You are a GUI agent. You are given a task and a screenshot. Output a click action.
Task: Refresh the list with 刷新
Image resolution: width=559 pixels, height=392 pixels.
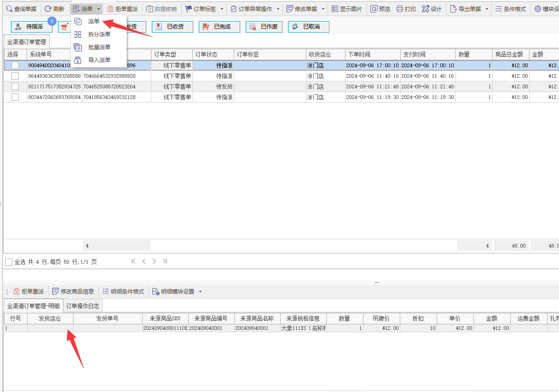coord(54,9)
